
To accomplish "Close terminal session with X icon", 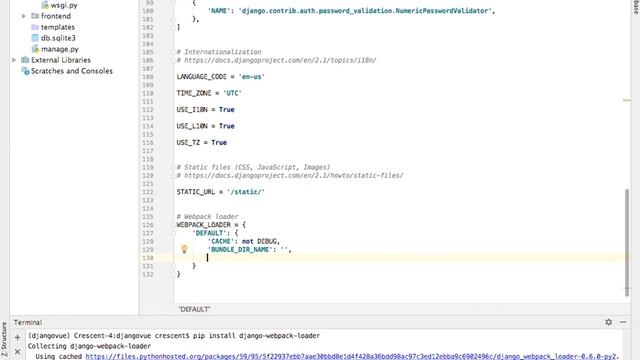I will pos(17,351).
